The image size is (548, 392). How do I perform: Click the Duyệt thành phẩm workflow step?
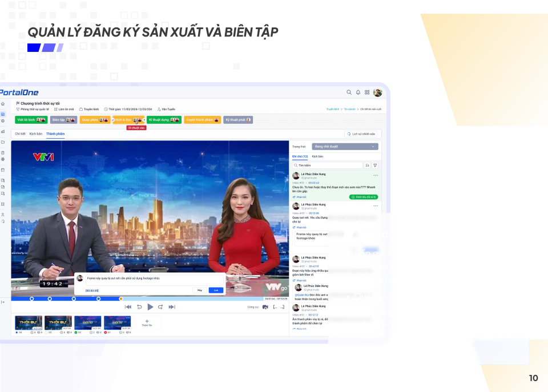pos(202,120)
